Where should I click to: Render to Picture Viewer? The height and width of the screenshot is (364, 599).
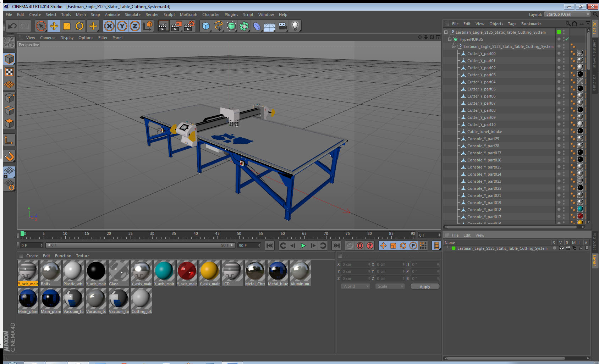click(176, 26)
